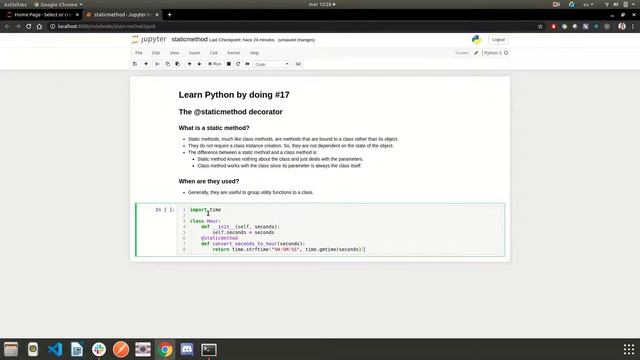Run the current cell

coord(215,64)
